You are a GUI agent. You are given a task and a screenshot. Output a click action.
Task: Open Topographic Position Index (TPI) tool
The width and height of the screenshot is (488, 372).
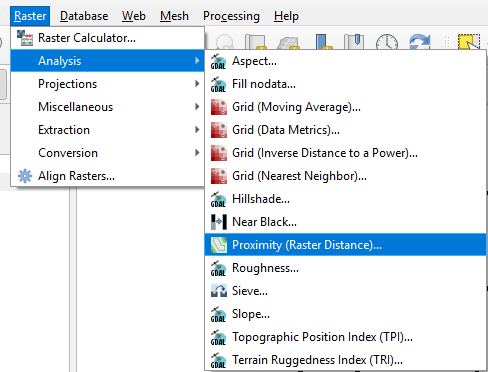pyautogui.click(x=345, y=337)
